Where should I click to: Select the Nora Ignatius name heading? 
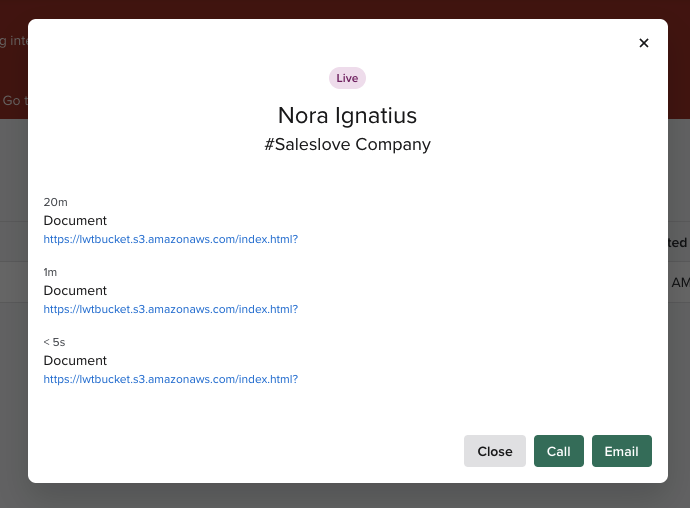coord(347,115)
